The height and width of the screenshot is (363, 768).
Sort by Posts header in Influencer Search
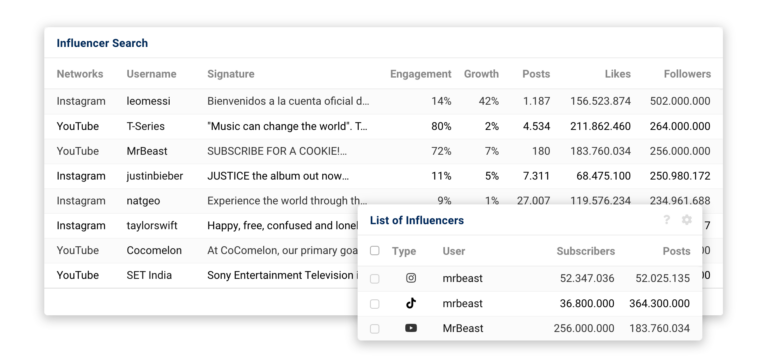click(x=536, y=74)
